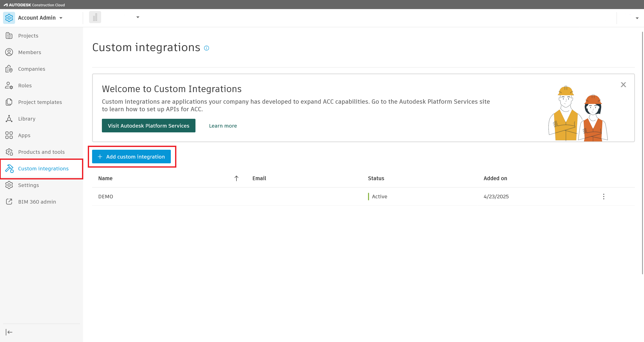Viewport: 644px width, 342px height.
Task: Click the Roles user-gear icon
Action: 9,86
